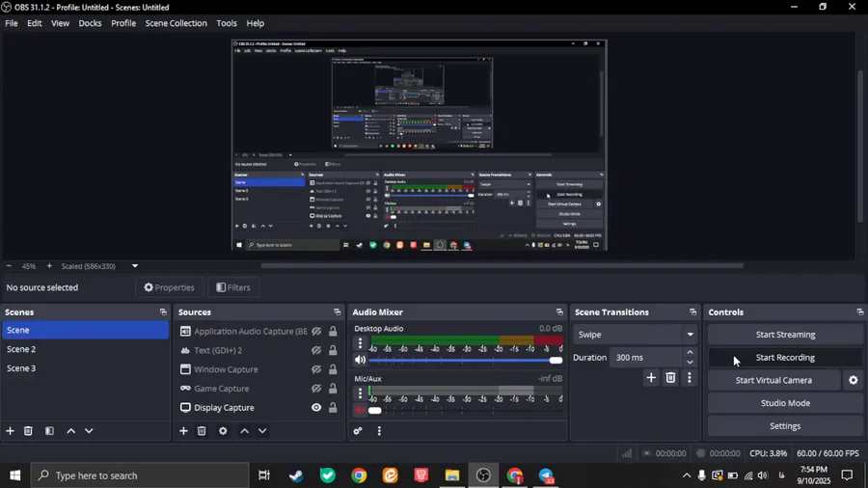Move scene down arrow in Scenes dock
The width and height of the screenshot is (868, 488).
pos(89,430)
